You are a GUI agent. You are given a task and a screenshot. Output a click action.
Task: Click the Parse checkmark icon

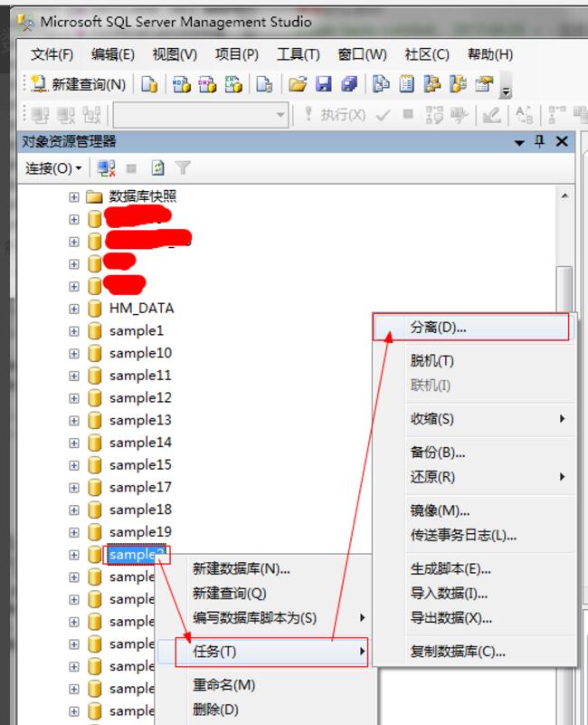(383, 114)
